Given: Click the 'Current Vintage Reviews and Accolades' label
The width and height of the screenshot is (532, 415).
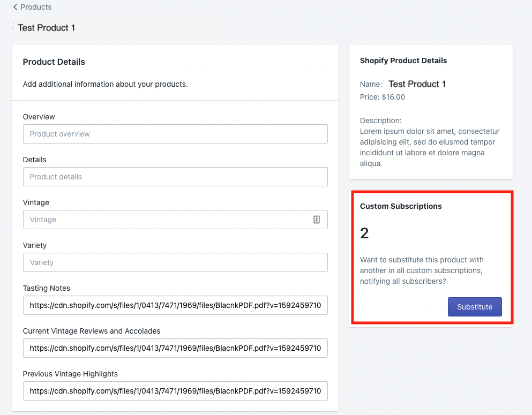Looking at the screenshot, I should click(x=92, y=331).
